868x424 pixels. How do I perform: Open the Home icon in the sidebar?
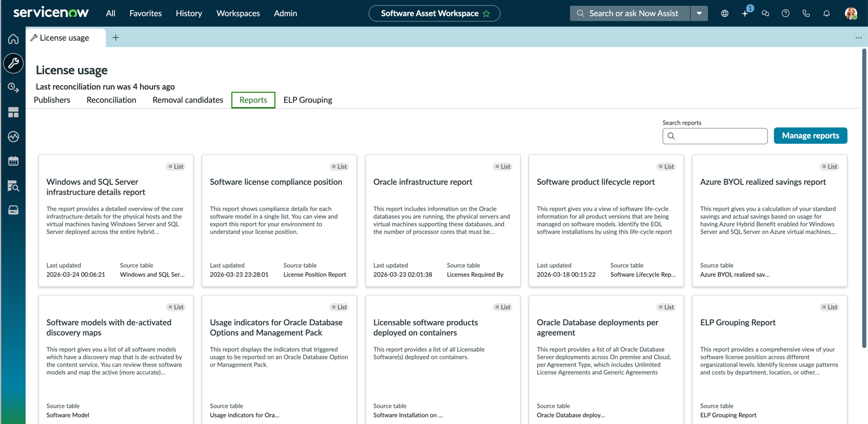(13, 39)
